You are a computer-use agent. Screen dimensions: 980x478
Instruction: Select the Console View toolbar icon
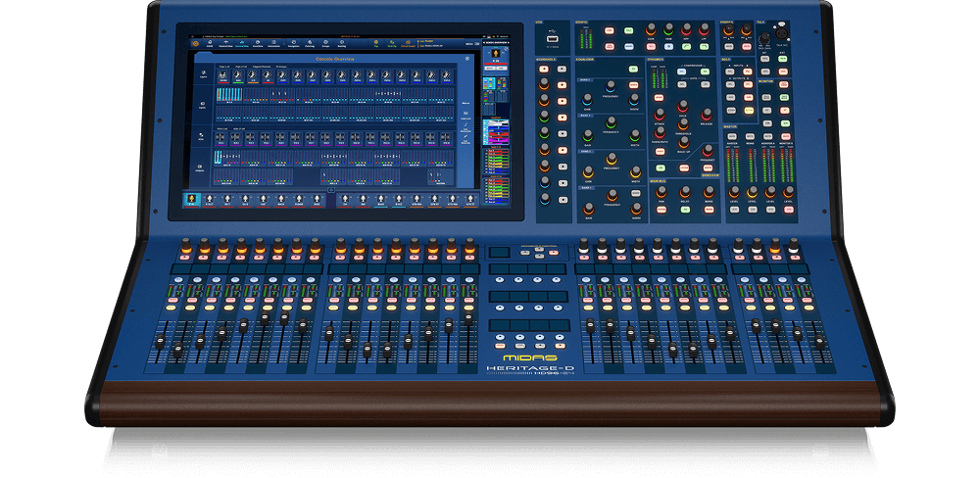point(242,42)
